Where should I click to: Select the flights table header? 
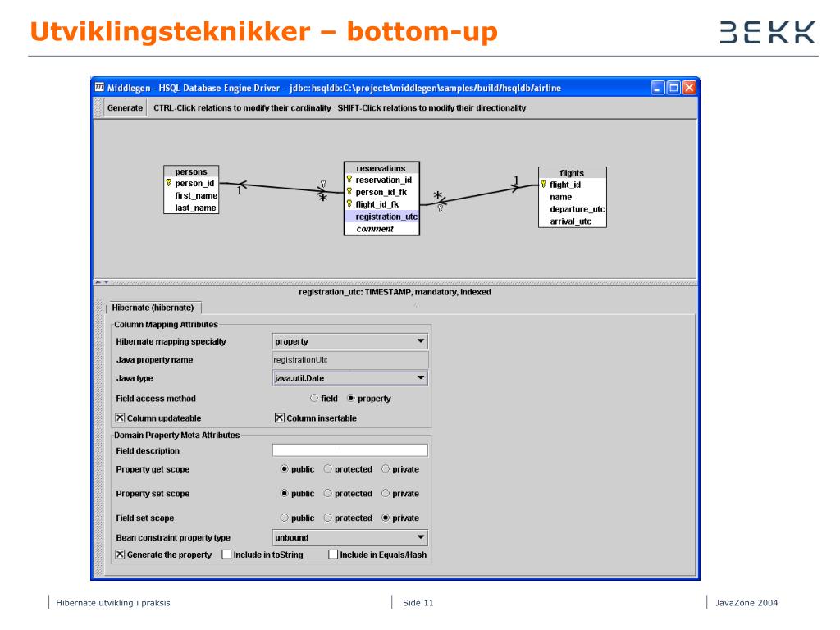pyautogui.click(x=572, y=173)
